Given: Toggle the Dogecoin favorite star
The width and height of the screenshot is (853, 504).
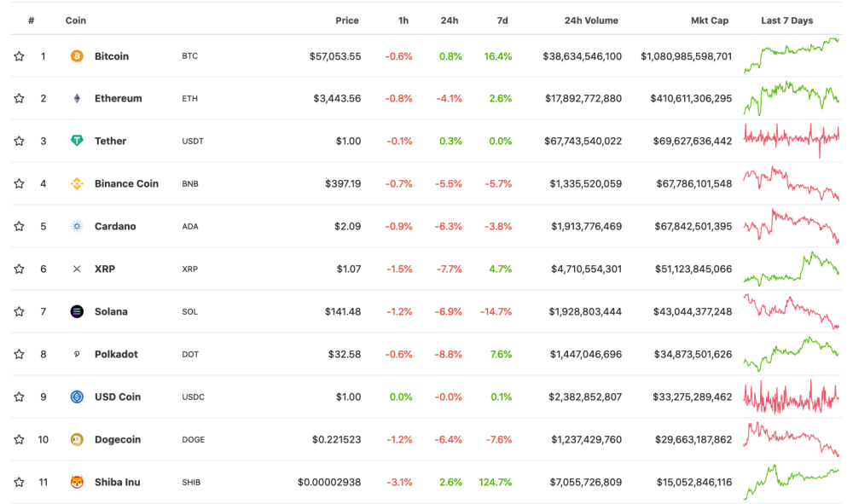Looking at the screenshot, I should (19, 439).
